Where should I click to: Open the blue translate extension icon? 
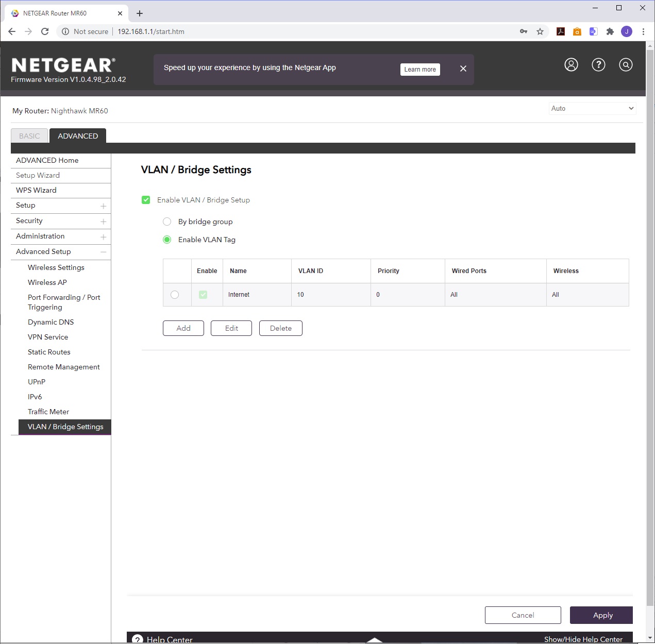coord(594,31)
